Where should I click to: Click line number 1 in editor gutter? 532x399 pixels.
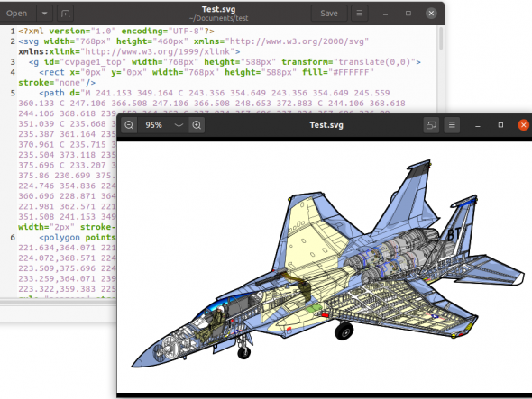13,32
